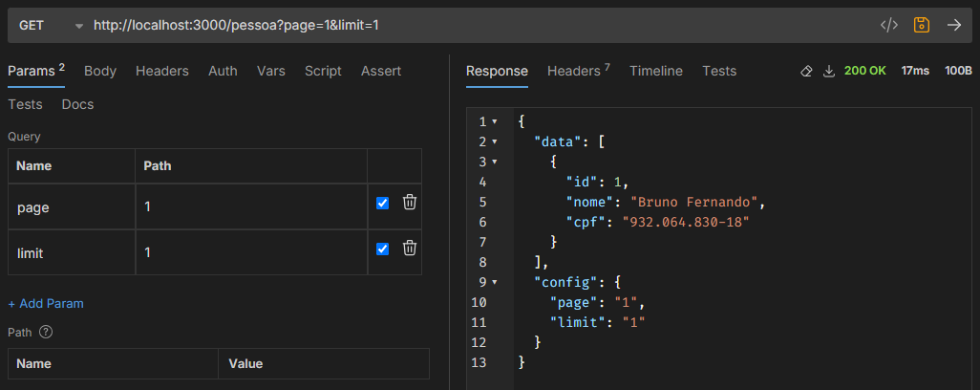Viewport: 980px width, 390px height.
Task: Collapse the root JSON object at line 1
Action: (495, 122)
